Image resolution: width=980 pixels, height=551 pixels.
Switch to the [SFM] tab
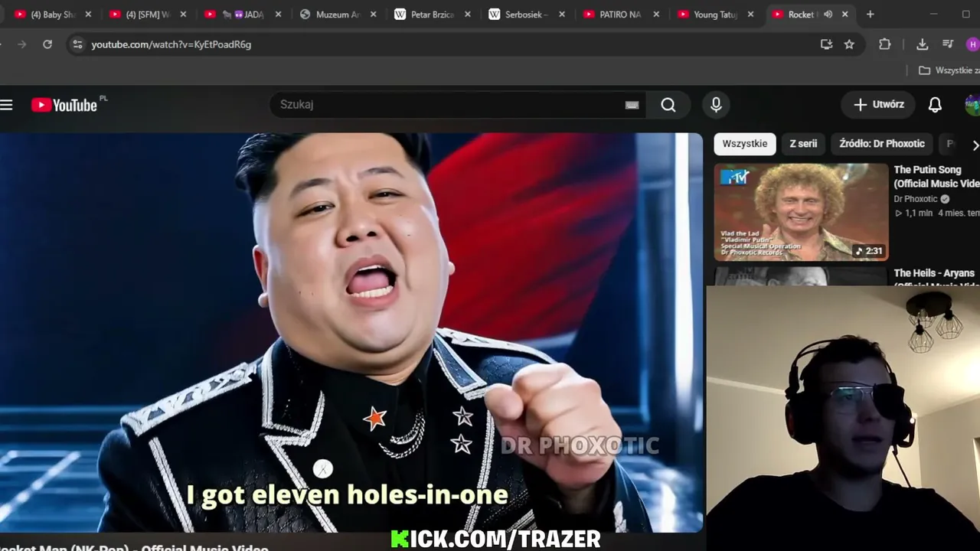coord(147,15)
